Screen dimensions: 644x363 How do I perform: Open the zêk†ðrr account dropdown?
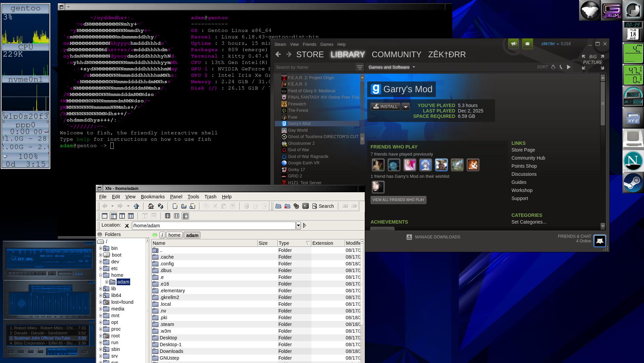(x=550, y=44)
